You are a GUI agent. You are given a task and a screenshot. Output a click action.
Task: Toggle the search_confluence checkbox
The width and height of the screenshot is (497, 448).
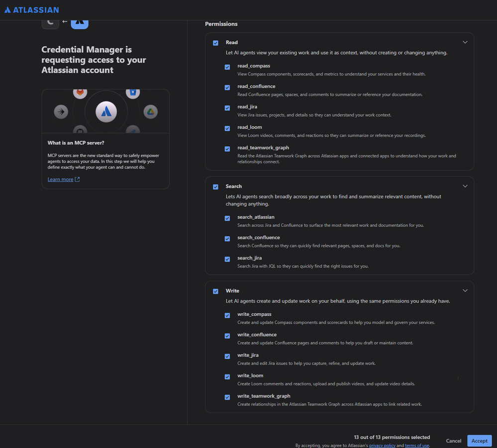coord(227,239)
